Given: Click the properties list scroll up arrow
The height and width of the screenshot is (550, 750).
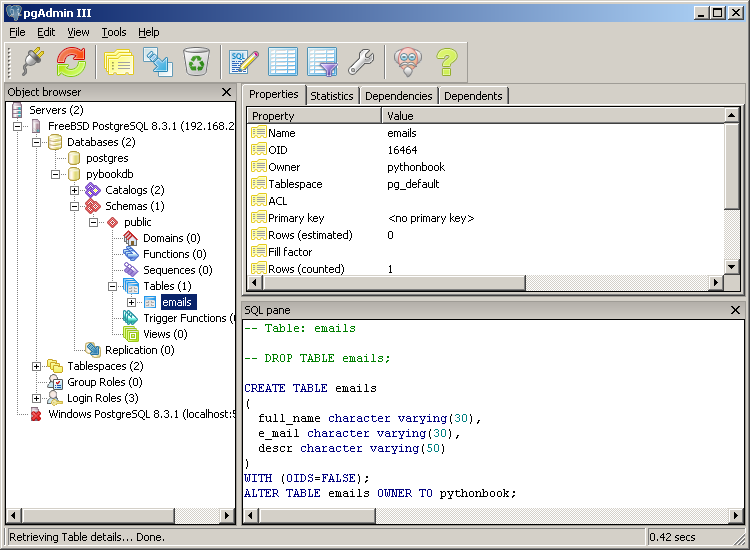Looking at the screenshot, I should pos(731,115).
